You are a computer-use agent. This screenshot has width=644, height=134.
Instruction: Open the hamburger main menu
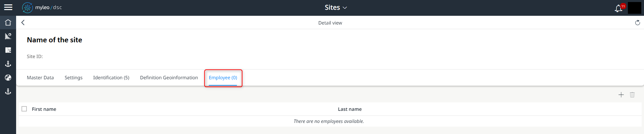point(8,7)
